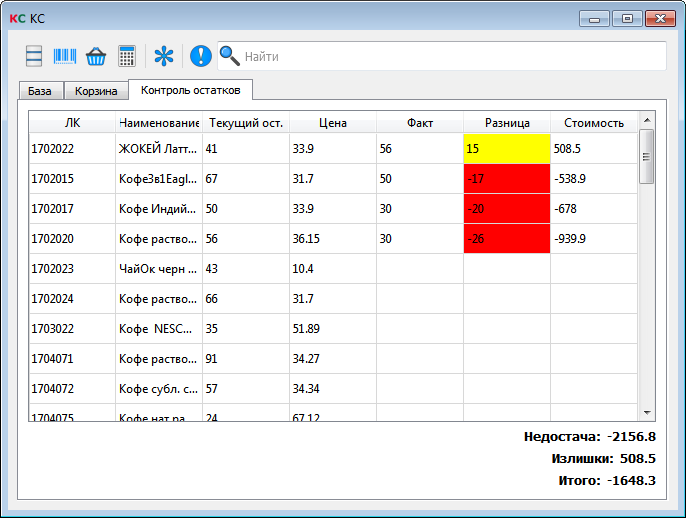Select Стоимость cell -538.9
The image size is (686, 518).
[594, 178]
